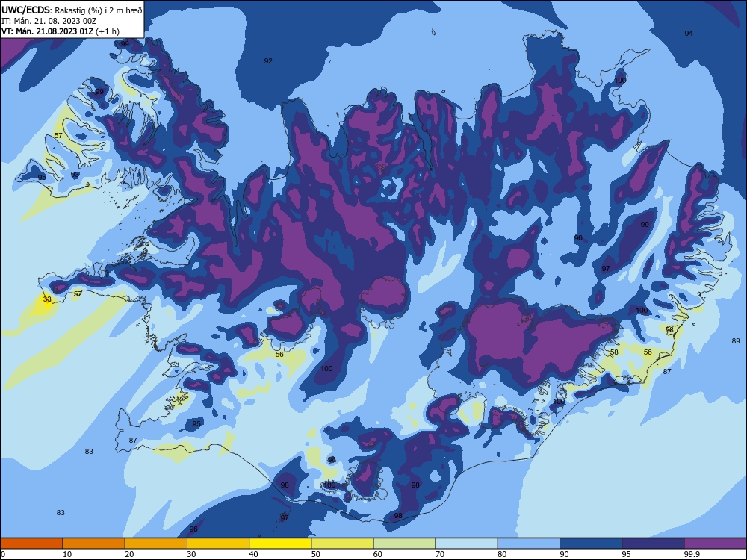Viewport: 747px width, 560px height.
Task: Click the dark orange 0–10 legend swatch
Action: click(x=31, y=544)
